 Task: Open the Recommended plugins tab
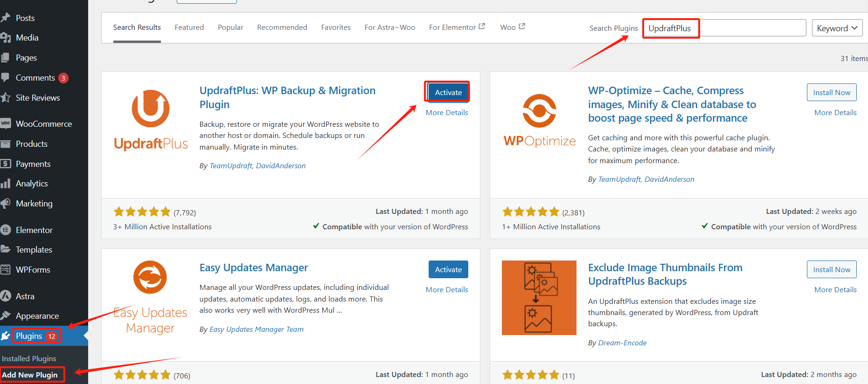pos(282,27)
